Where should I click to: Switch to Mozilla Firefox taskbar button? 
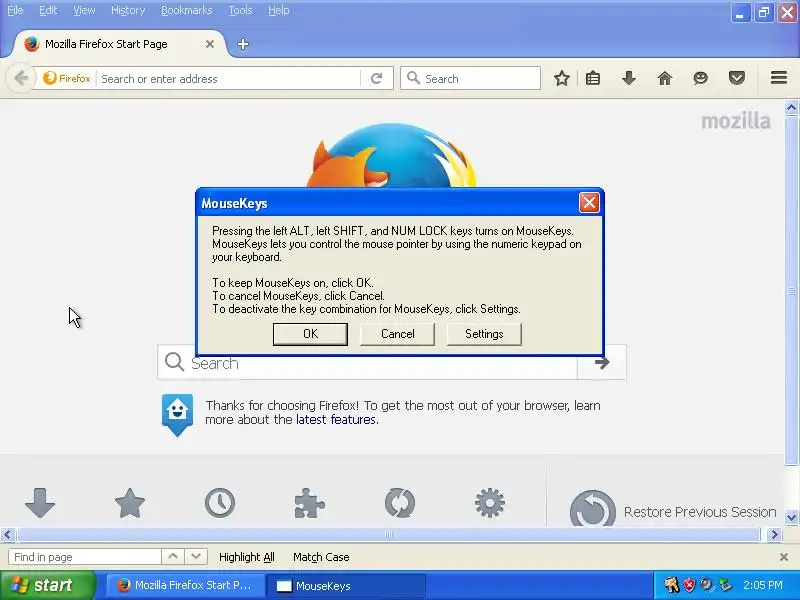pyautogui.click(x=185, y=585)
